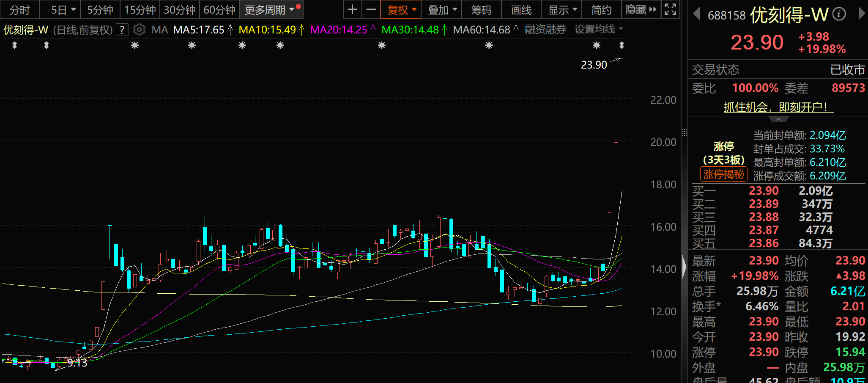Enter fullscreen with the expand arrows icon

(x=670, y=9)
